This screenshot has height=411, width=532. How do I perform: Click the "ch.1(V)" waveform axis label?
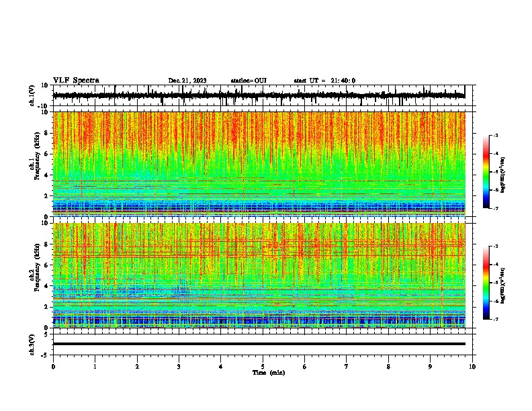[x=32, y=95]
